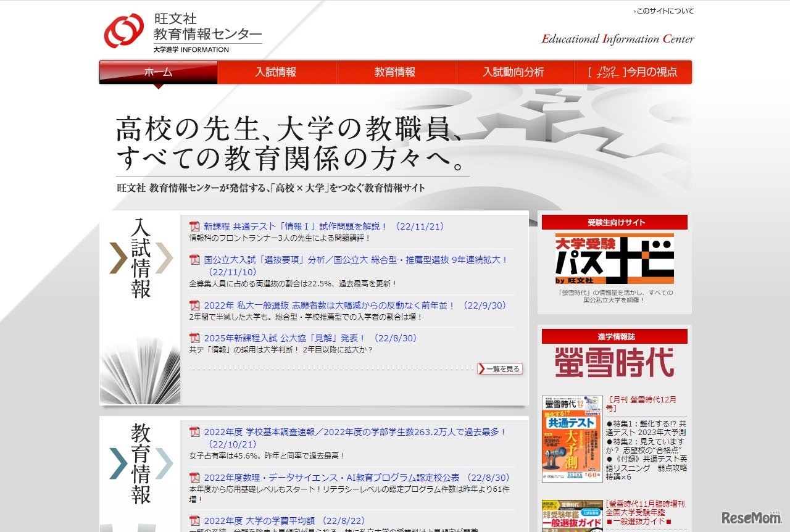Open the [月刊 螢雪時代12月号] link
Screen dimensions: 790x532
point(642,404)
